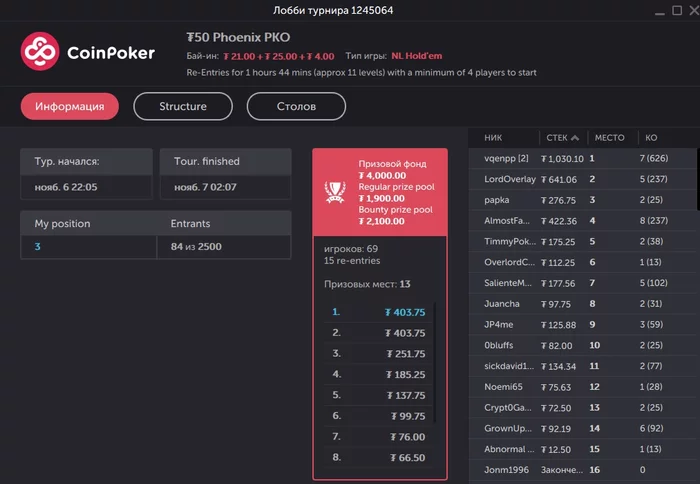Click the prize pool trophy icon

[335, 188]
